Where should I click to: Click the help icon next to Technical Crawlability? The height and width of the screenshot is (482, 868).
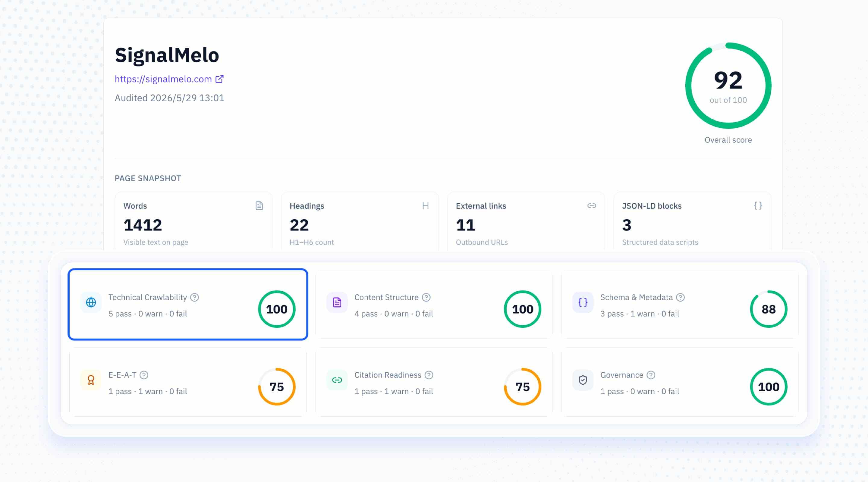(x=194, y=297)
